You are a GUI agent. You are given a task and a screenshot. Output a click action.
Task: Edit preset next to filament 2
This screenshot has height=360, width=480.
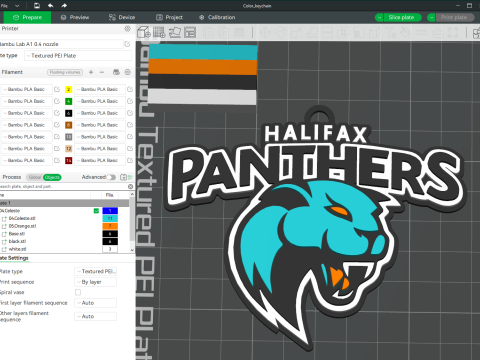(x=130, y=89)
